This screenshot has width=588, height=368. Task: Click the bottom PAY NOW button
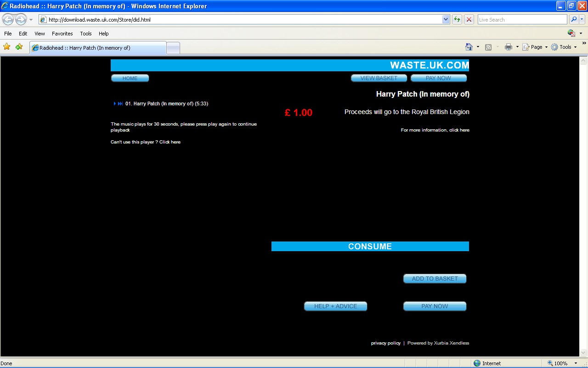coord(435,306)
